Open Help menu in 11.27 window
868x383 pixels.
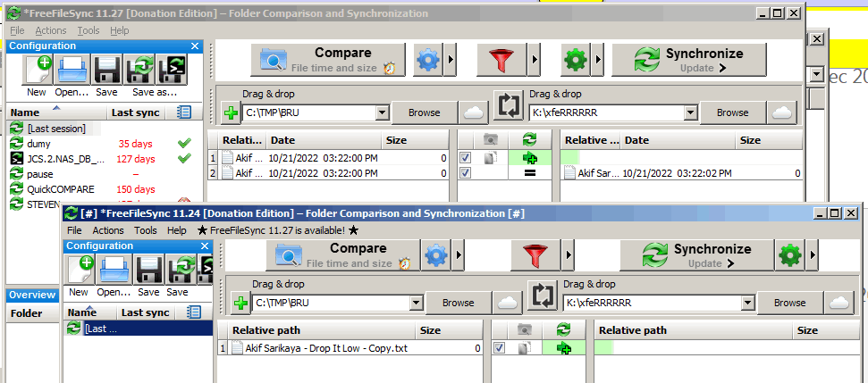(x=120, y=30)
